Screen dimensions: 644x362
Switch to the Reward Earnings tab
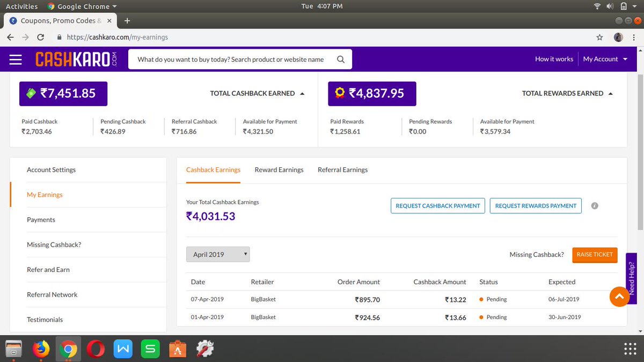(279, 169)
